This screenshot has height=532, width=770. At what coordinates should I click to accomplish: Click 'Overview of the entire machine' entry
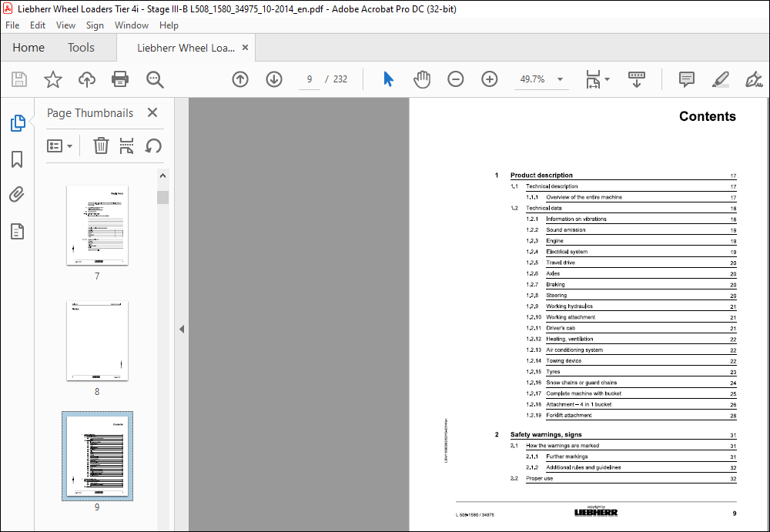point(584,197)
